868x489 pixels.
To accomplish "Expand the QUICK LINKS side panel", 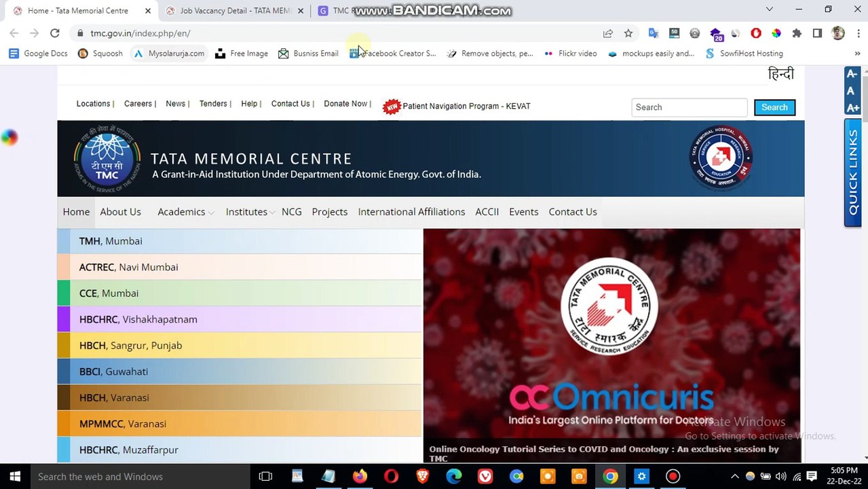I will point(852,173).
